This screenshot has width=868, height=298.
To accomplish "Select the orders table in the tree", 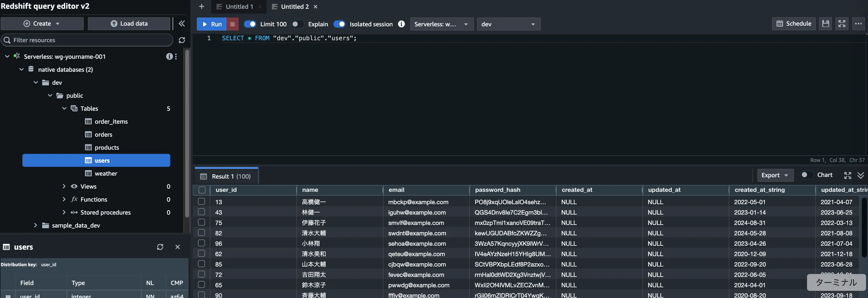I will (x=103, y=134).
